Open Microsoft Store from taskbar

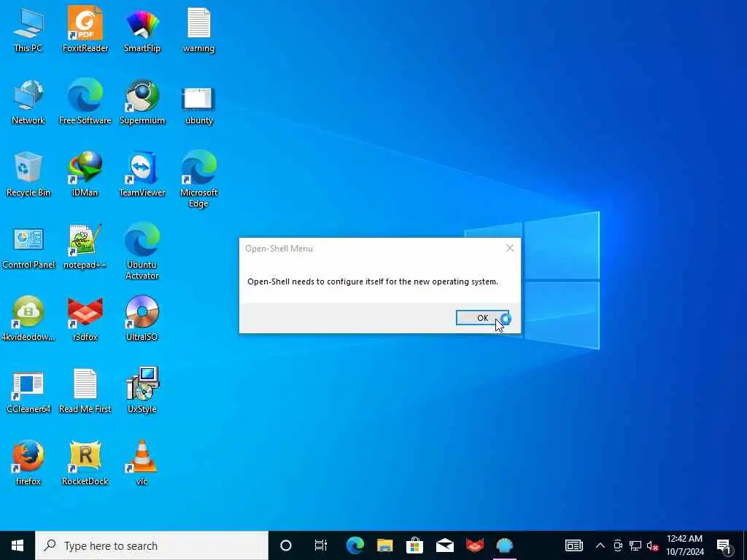pyautogui.click(x=415, y=545)
